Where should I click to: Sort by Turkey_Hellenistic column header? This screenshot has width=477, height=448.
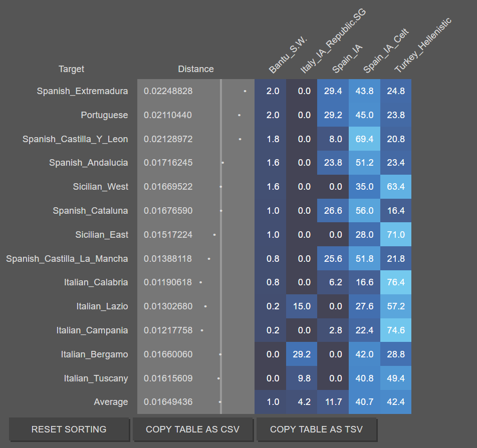(x=423, y=45)
